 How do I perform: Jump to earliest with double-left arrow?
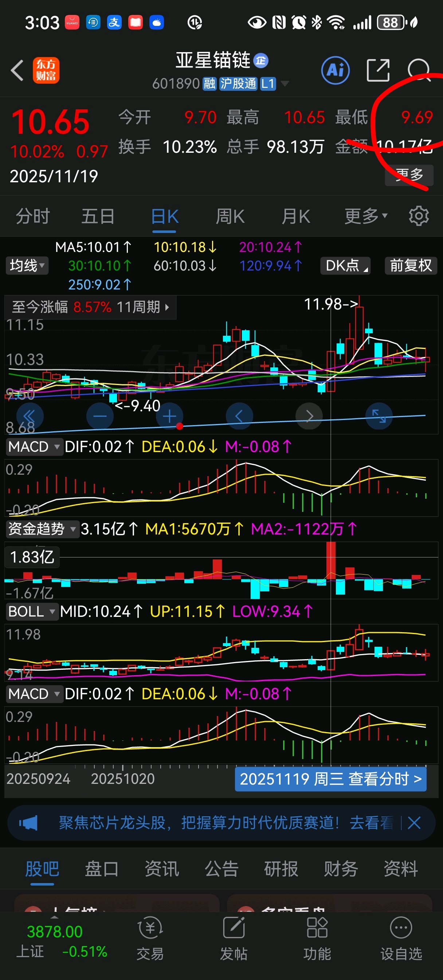(30, 416)
